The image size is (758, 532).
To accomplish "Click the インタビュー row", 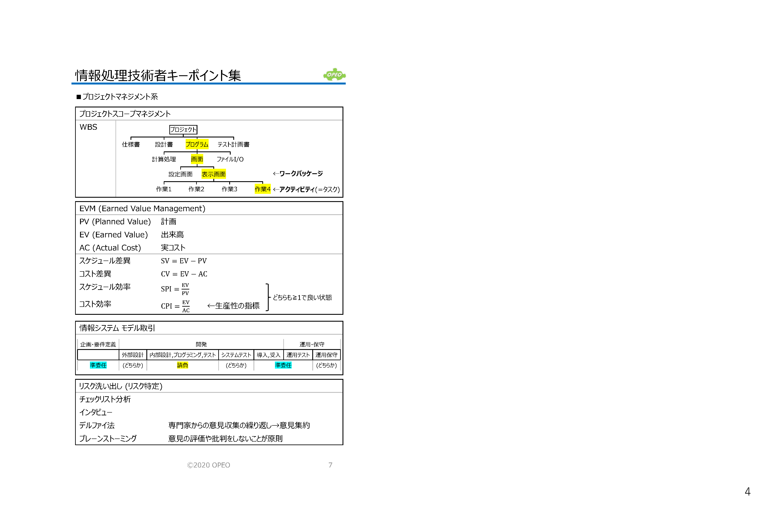I will [x=209, y=412].
